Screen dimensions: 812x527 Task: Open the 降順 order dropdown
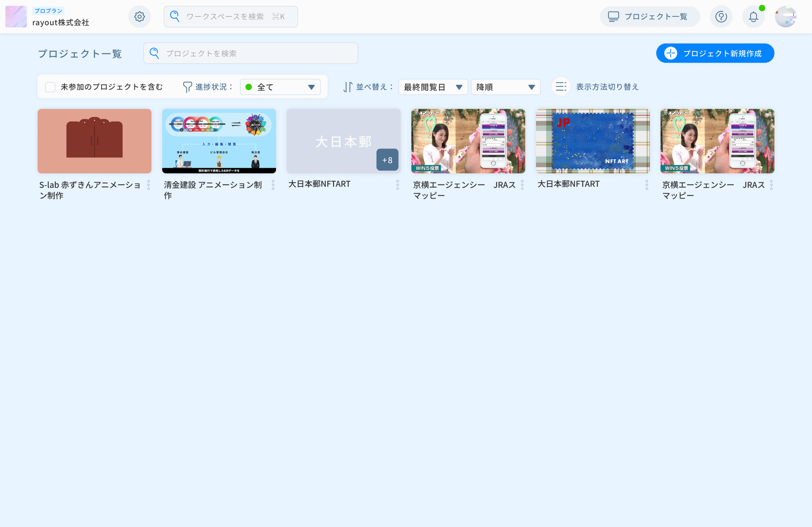click(x=505, y=87)
